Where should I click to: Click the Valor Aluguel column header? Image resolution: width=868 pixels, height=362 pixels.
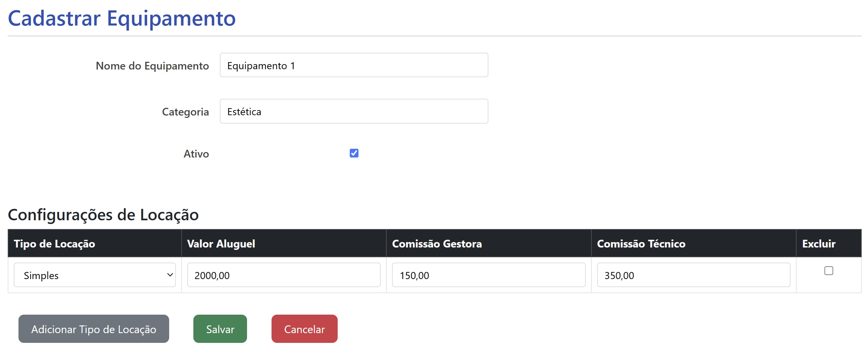point(221,244)
